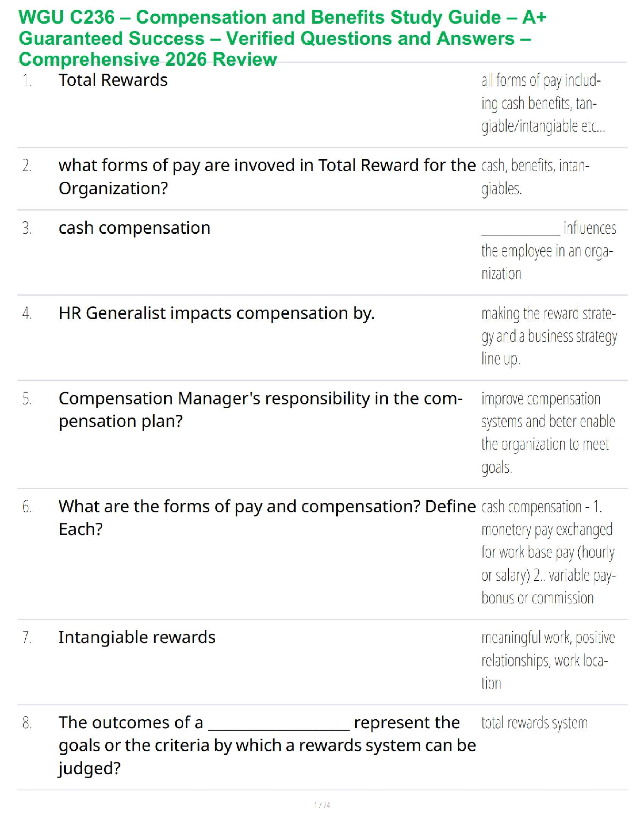The width and height of the screenshot is (644, 834).
Task: Click the blank line before "influences"
Action: 520,231
